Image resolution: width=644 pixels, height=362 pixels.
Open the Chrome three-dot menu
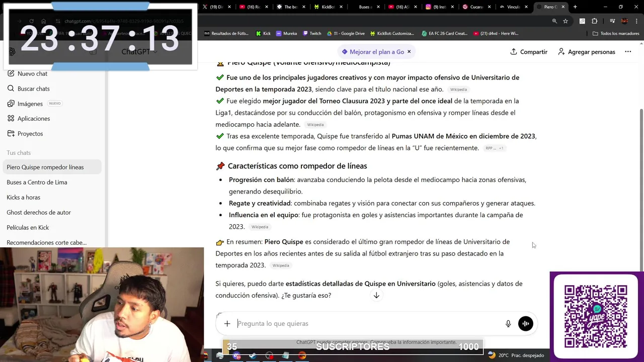pyautogui.click(x=636, y=21)
